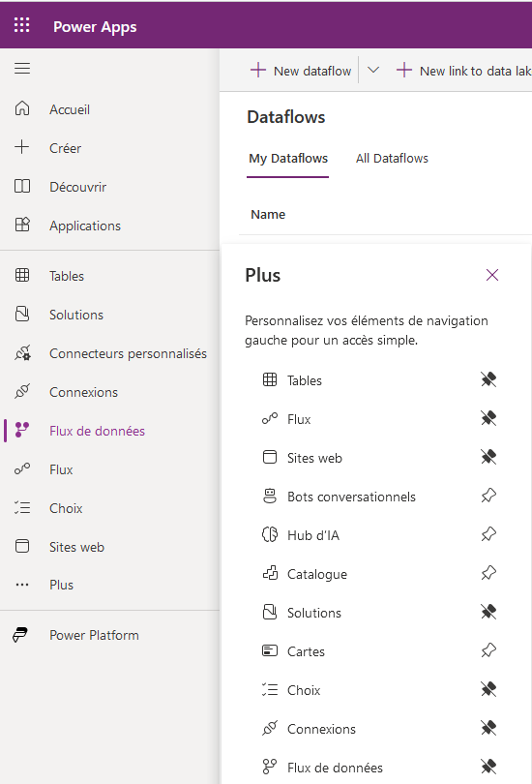Open Power Platform icon in sidebar
The height and width of the screenshot is (784, 532).
(20, 635)
